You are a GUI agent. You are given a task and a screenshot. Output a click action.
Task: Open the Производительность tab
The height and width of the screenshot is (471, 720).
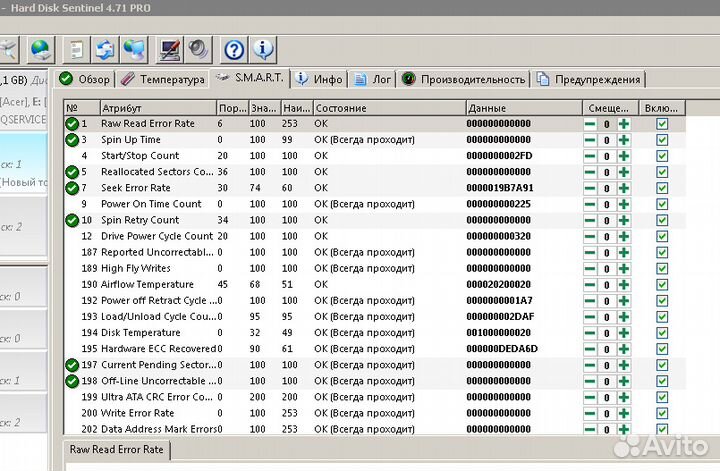click(464, 79)
